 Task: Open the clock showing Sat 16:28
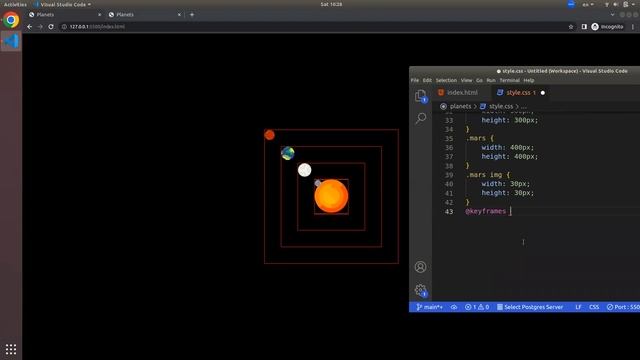(331, 4)
